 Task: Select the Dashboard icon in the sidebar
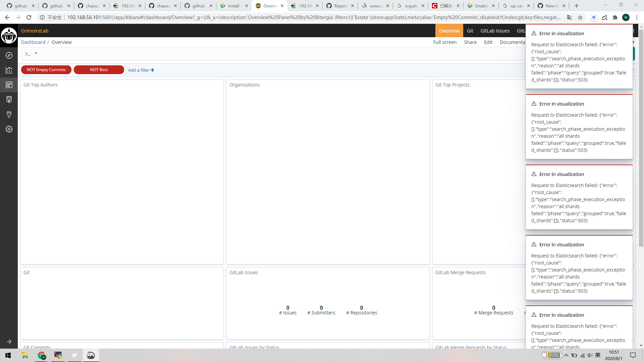[x=9, y=85]
